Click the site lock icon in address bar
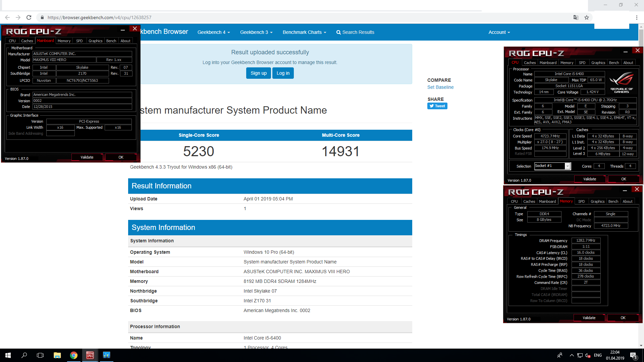The image size is (644, 362). (x=42, y=17)
